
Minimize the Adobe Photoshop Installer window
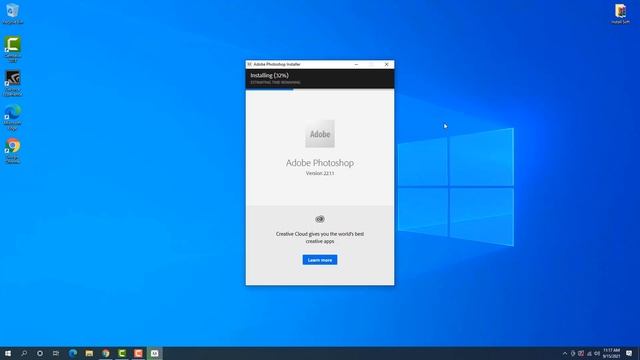click(x=356, y=64)
